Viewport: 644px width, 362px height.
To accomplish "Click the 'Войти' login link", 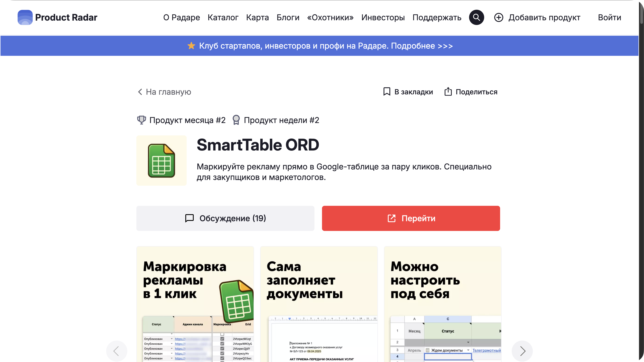I will 609,17.
